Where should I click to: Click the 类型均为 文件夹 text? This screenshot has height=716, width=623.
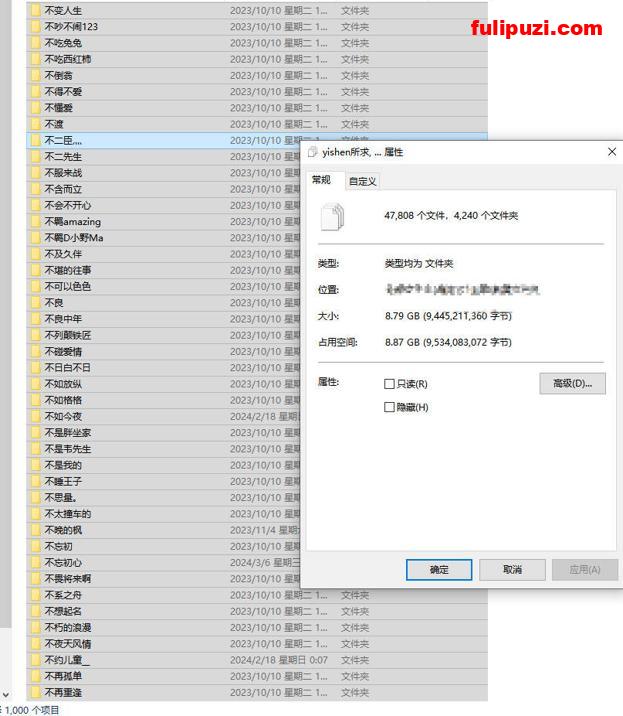point(419,263)
